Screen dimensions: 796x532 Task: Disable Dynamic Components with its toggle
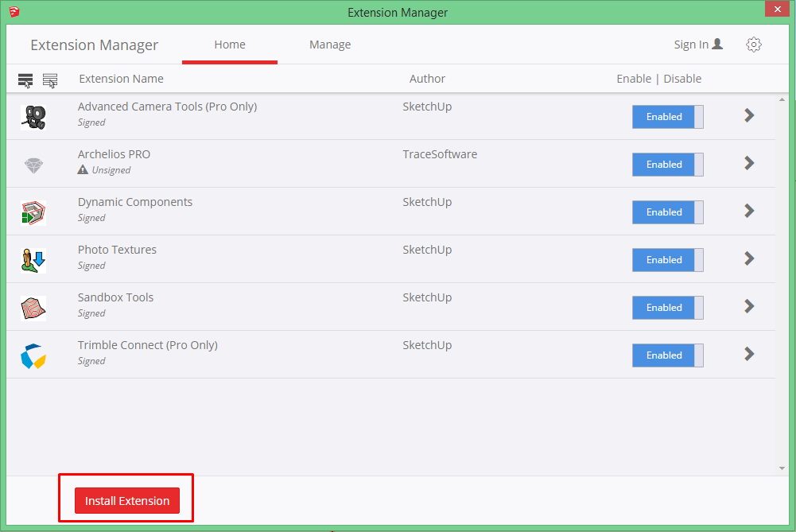(x=667, y=212)
